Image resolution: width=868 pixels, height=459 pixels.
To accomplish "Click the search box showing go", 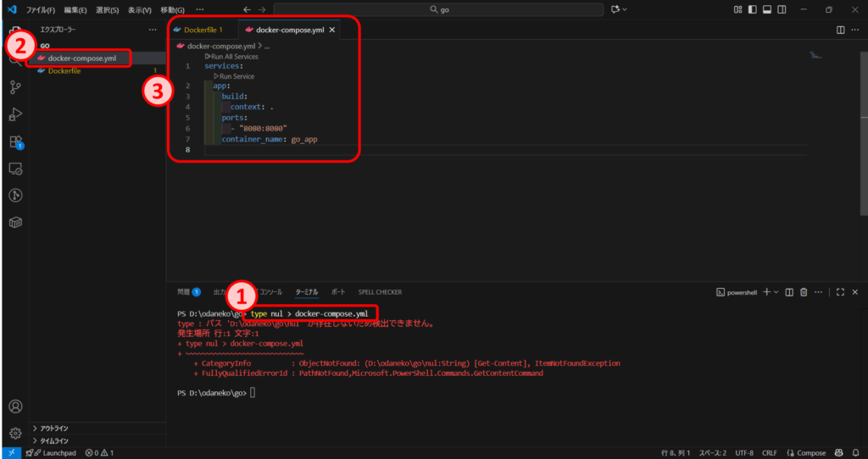I will pyautogui.click(x=432, y=9).
